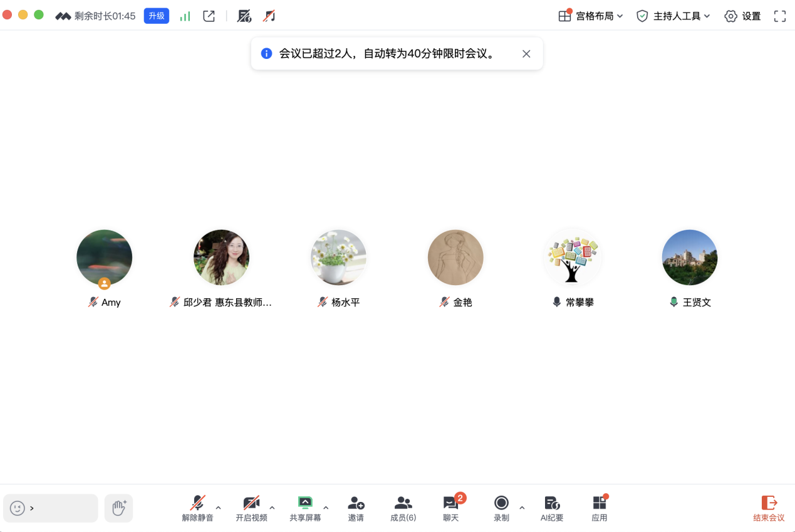Start recording with the 录制 button

[501, 508]
